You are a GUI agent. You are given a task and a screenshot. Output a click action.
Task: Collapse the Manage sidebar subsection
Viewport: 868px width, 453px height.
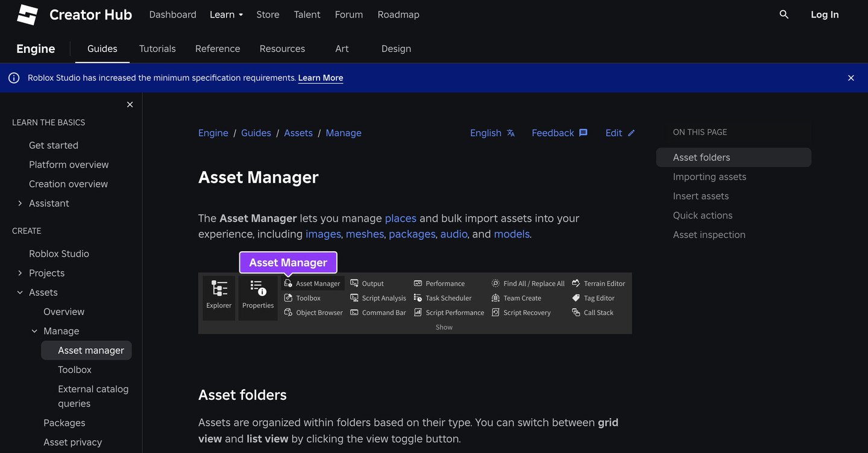click(x=34, y=331)
